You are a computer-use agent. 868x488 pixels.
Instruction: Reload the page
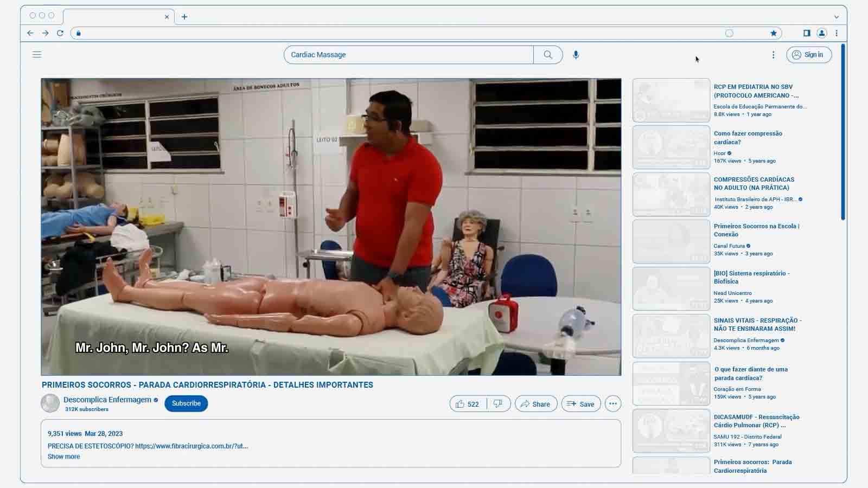60,33
